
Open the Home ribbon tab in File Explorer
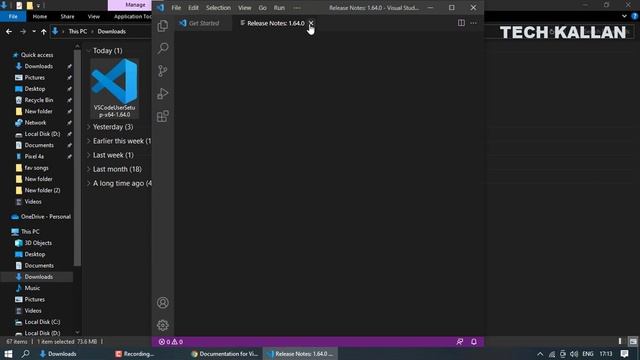point(40,16)
